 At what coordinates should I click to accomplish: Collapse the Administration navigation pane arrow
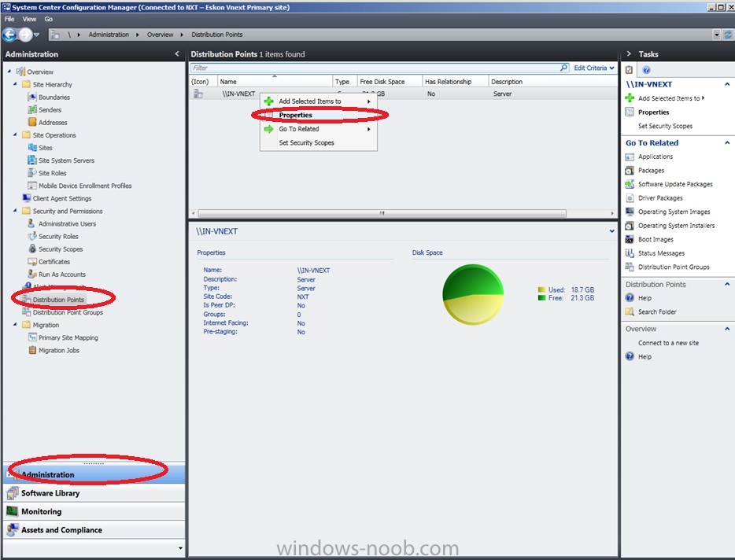pyautogui.click(x=177, y=54)
